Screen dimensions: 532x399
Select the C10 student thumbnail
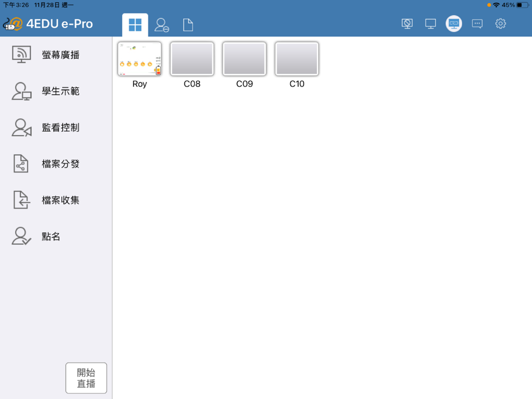click(x=297, y=59)
